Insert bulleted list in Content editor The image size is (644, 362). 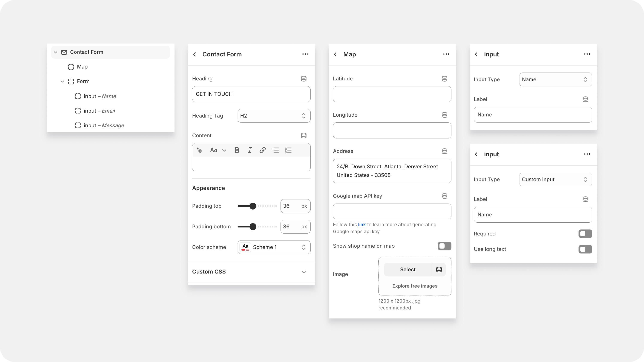(x=275, y=150)
